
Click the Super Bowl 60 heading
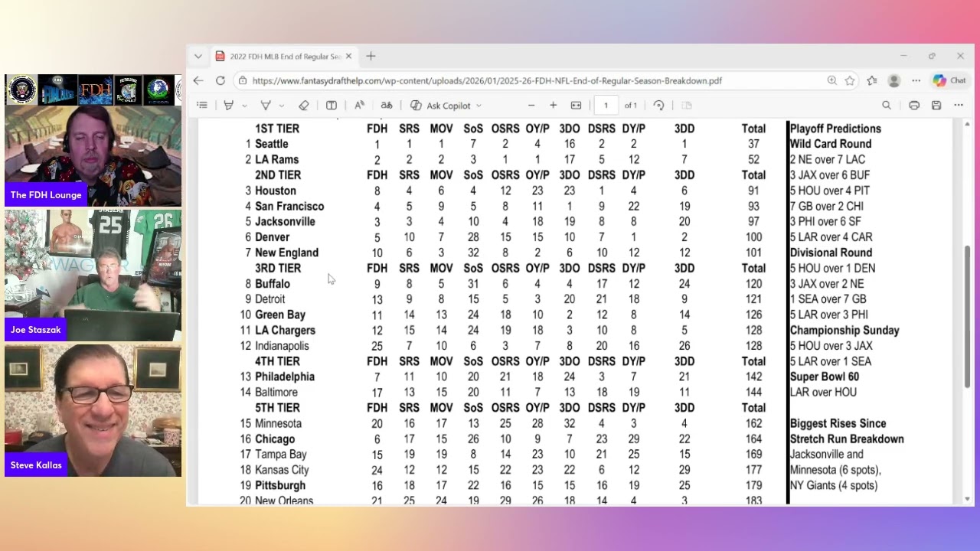point(825,377)
